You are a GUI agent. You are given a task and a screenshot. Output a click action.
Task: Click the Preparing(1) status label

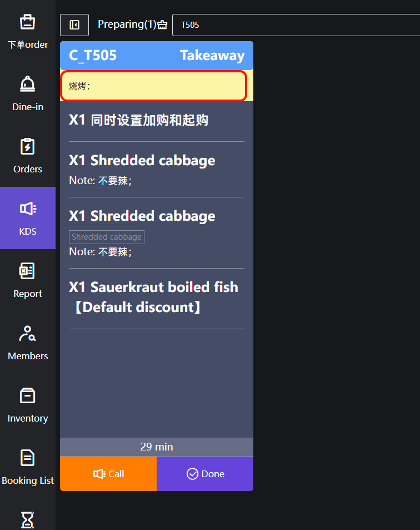point(127,24)
